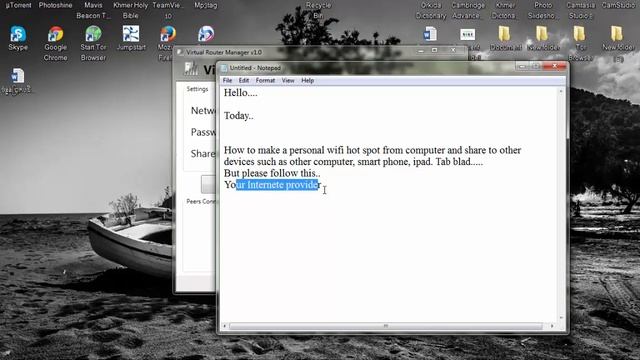The width and height of the screenshot is (640, 360).
Task: Select the Word document icon beside the NFO file
Action: tap(430, 34)
